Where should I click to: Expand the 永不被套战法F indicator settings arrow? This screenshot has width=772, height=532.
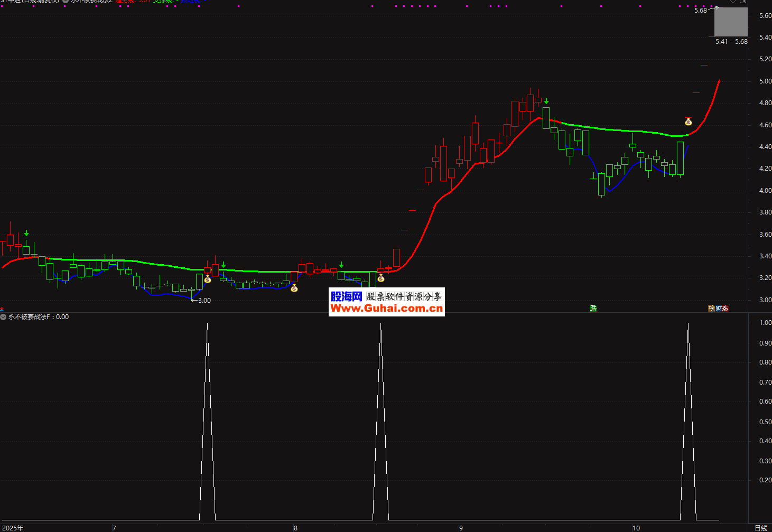click(4, 317)
